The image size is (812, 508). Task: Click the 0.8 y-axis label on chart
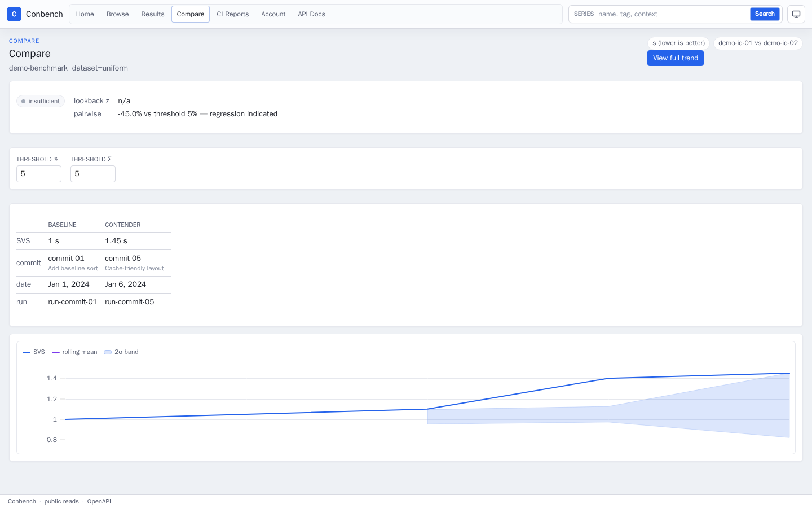52,440
